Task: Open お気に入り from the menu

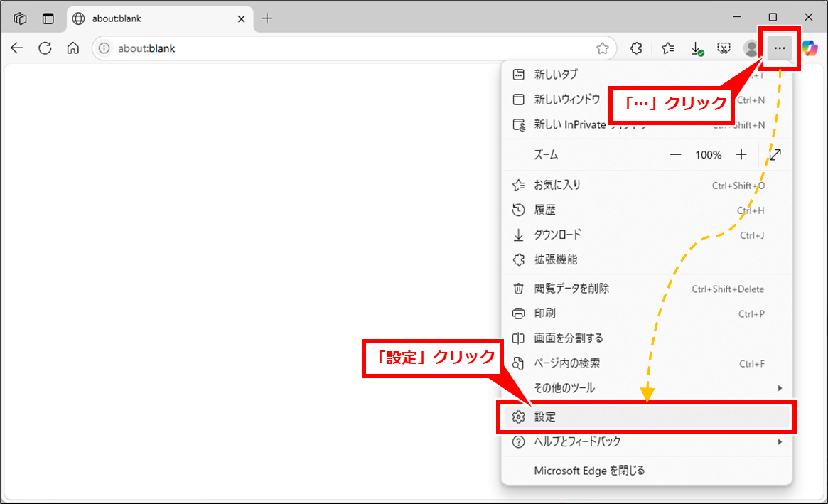Action: 646,185
